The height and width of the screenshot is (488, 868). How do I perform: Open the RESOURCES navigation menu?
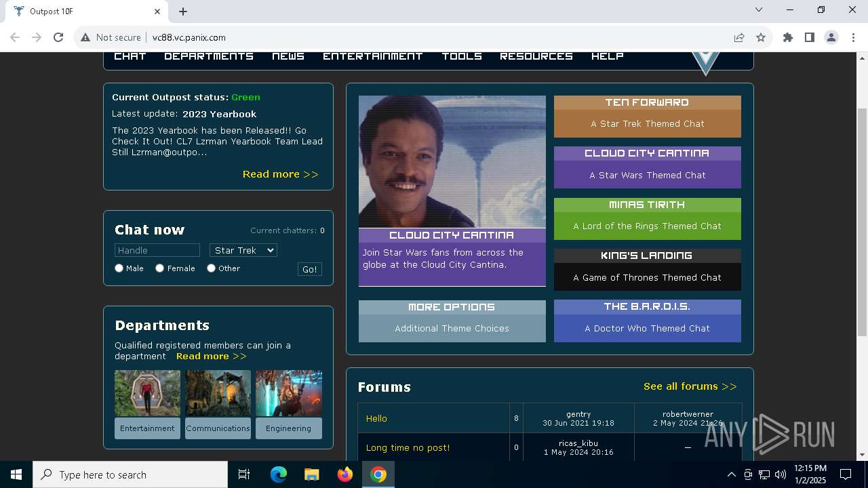pyautogui.click(x=536, y=56)
